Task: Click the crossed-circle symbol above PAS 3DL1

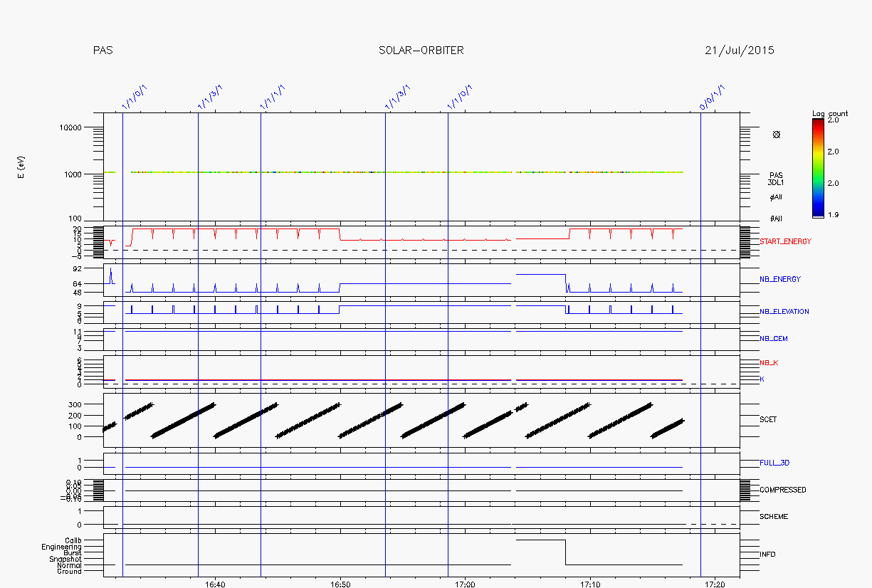Action: (x=777, y=135)
